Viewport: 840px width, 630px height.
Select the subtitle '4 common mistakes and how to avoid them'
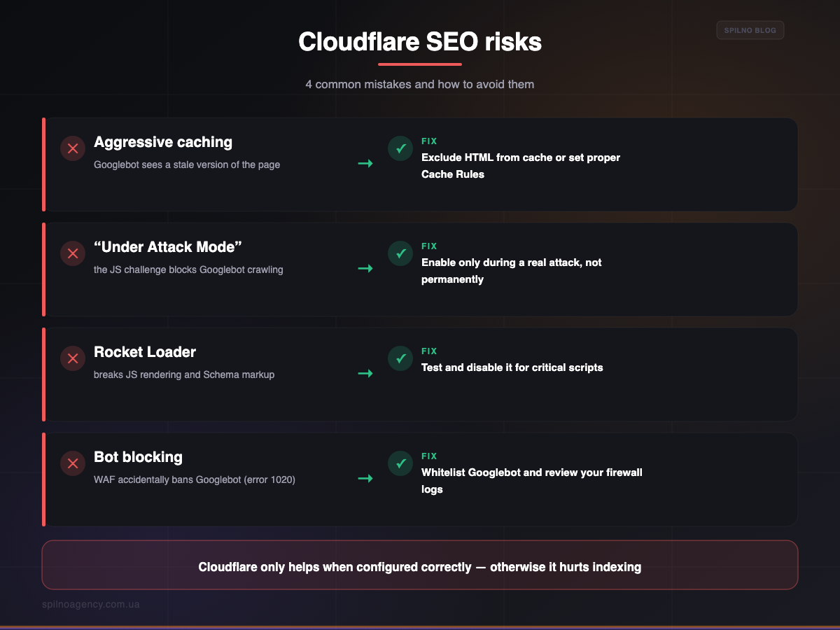[420, 84]
